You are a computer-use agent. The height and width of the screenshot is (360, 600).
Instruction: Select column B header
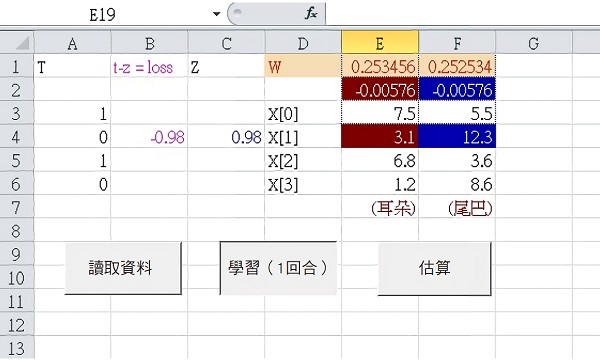149,42
